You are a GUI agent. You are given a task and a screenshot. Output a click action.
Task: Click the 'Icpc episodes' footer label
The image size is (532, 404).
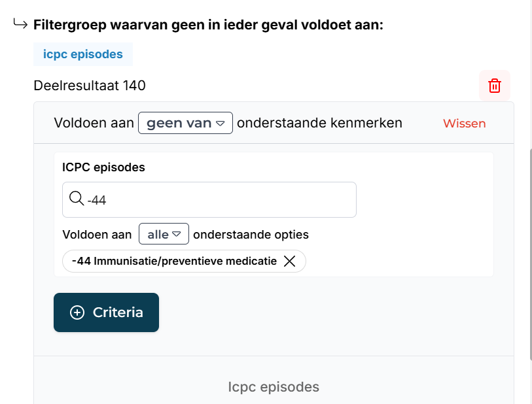[x=274, y=387]
